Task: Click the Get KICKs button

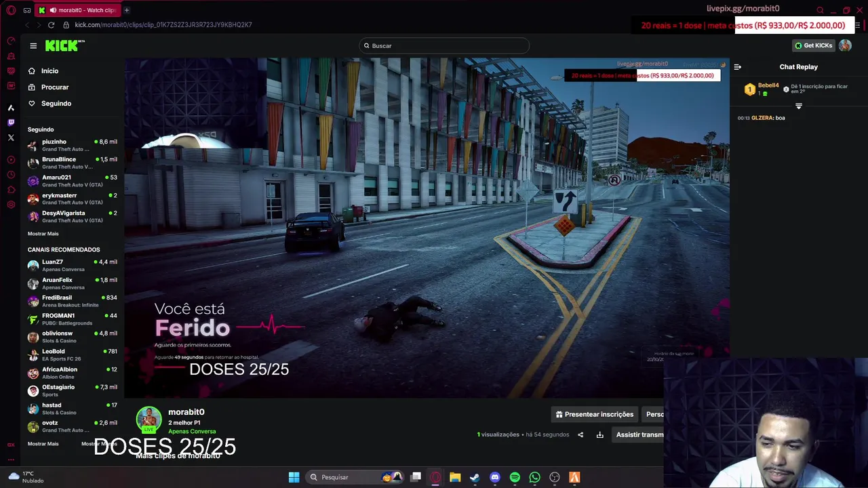Action: 813,45
